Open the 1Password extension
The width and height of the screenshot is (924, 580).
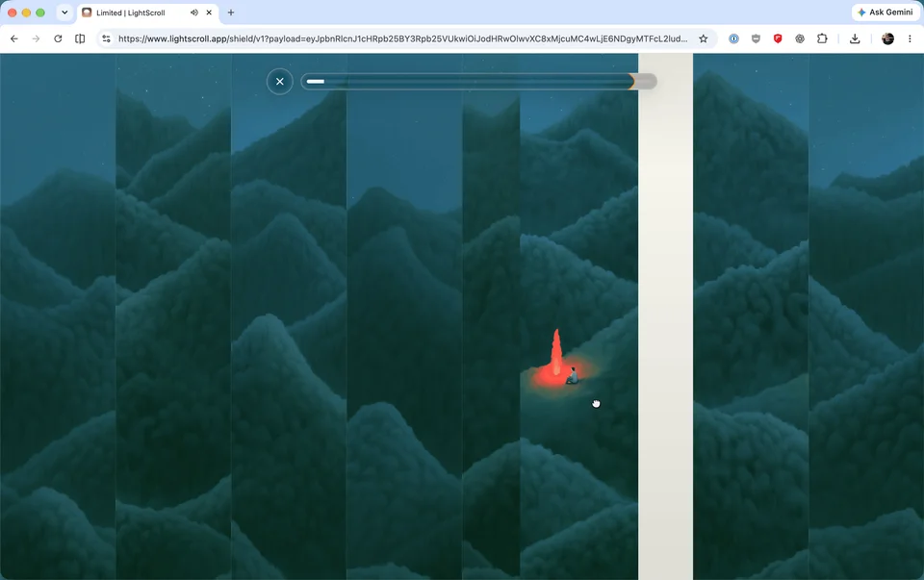click(x=733, y=38)
